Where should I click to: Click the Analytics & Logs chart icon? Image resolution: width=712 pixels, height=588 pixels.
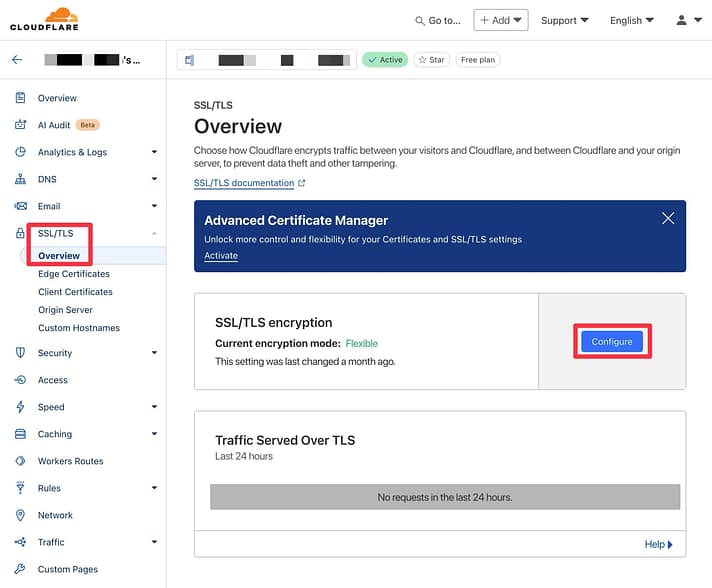coord(20,152)
